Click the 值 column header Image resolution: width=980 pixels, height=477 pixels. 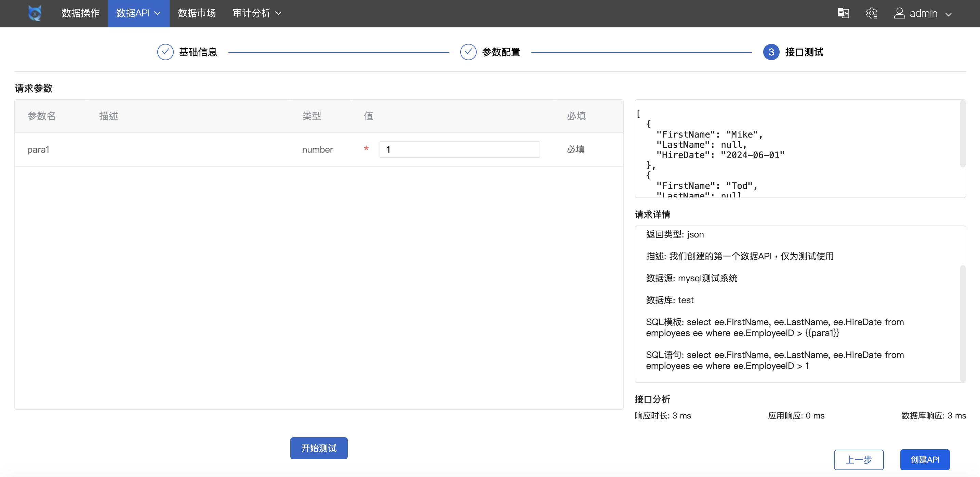tap(368, 116)
